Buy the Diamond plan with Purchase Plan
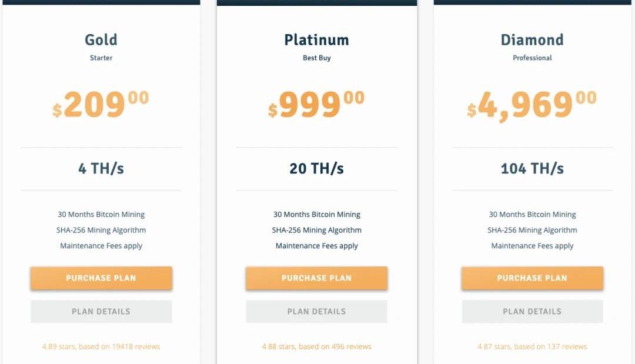This screenshot has width=635, height=364. point(532,278)
